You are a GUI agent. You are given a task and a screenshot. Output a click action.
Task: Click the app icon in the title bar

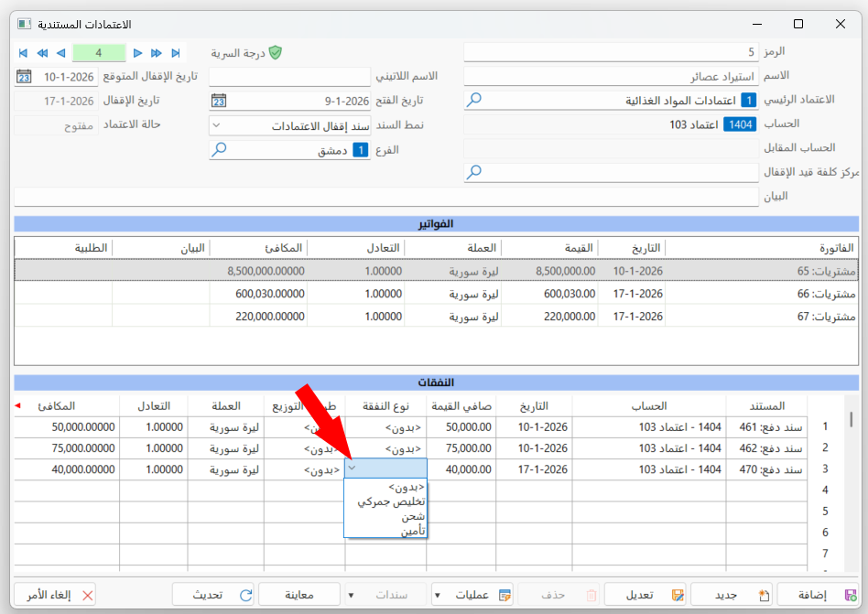(24, 24)
